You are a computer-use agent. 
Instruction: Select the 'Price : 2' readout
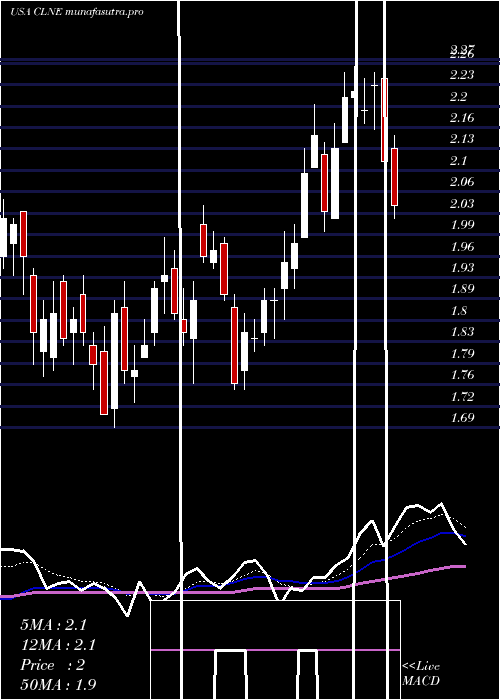pos(53,665)
